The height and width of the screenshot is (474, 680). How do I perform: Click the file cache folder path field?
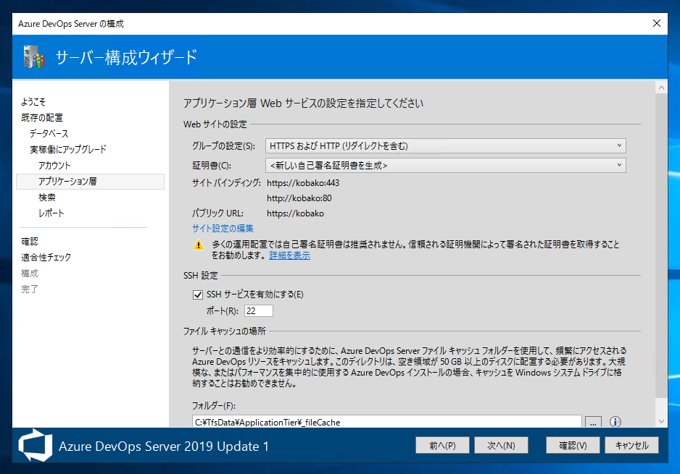click(387, 422)
